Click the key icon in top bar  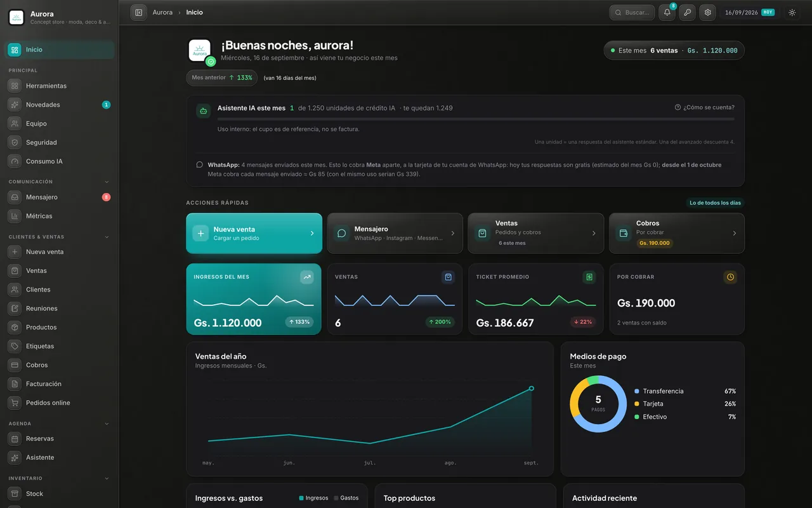click(687, 13)
